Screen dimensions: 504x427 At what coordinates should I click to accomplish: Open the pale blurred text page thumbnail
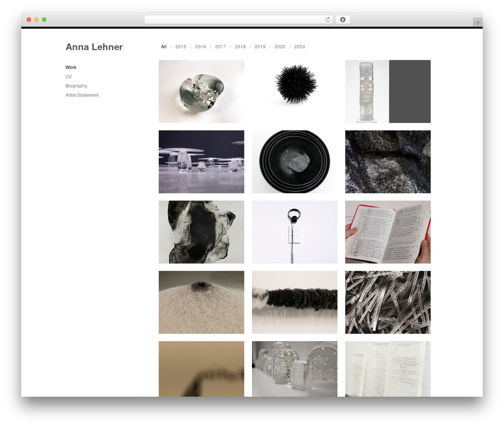388,369
